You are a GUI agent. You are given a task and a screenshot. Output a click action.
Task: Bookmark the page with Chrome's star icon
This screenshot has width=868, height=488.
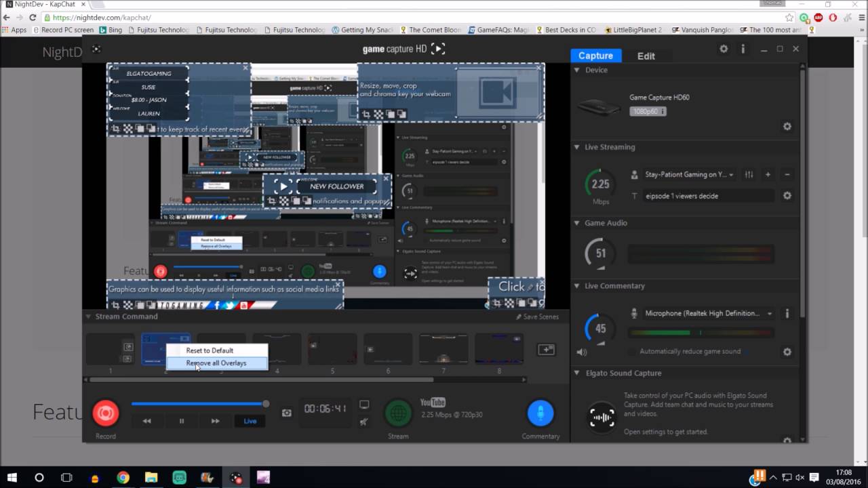(x=789, y=18)
